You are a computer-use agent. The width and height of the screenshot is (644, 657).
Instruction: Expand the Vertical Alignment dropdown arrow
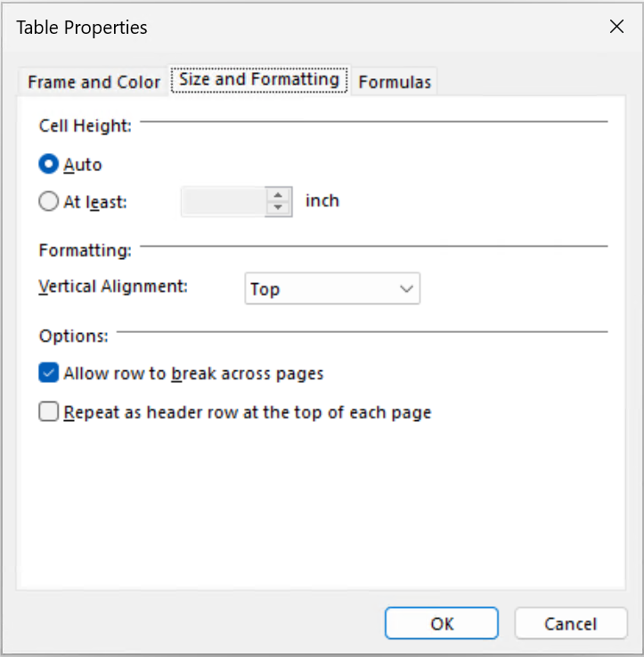[x=407, y=289]
